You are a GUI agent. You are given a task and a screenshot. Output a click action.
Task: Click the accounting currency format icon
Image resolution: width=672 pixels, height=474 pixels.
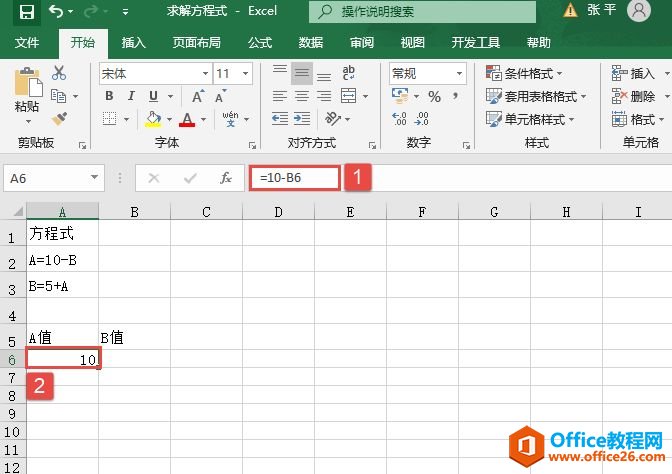400,96
